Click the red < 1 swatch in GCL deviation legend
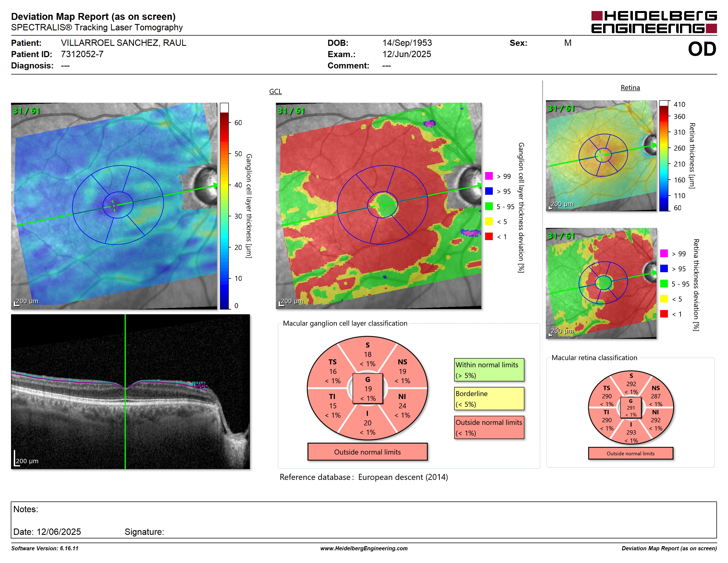This screenshot has height=563, width=728. [x=489, y=236]
